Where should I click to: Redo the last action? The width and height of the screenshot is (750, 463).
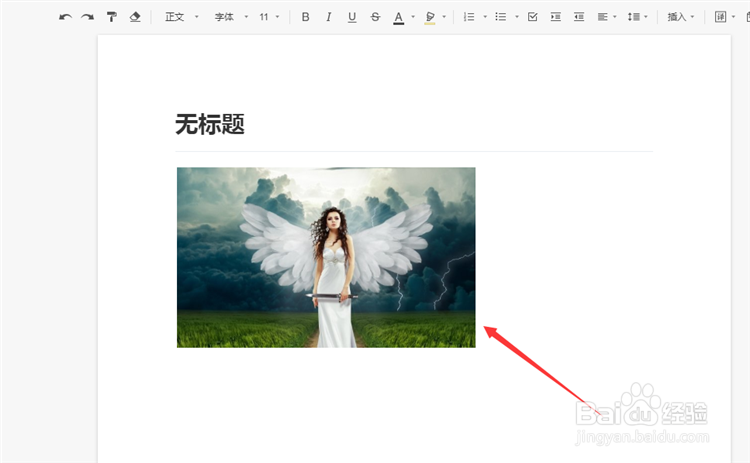[87, 17]
